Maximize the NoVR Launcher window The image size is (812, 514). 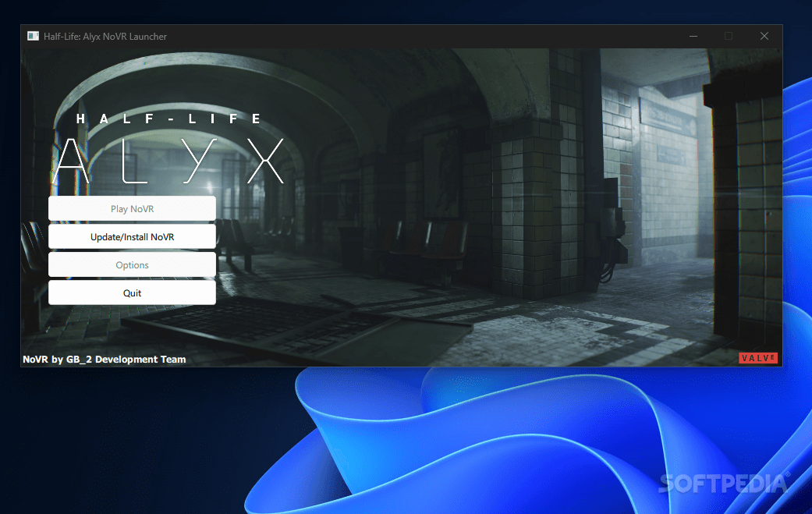729,36
